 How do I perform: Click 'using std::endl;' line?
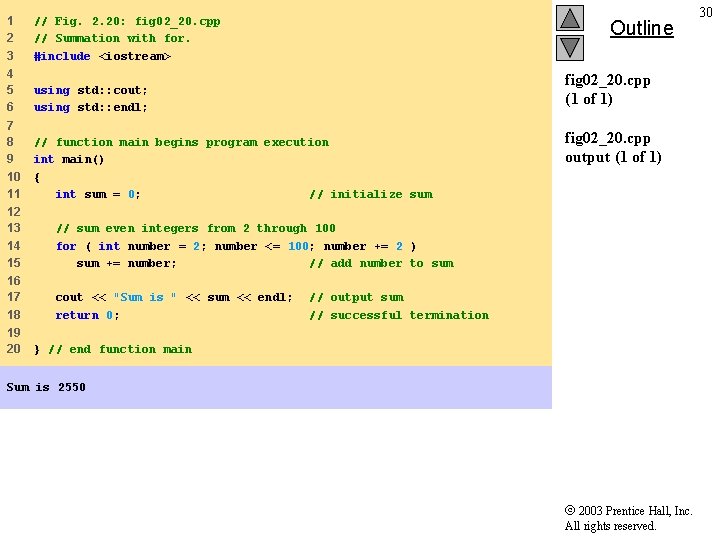90,107
